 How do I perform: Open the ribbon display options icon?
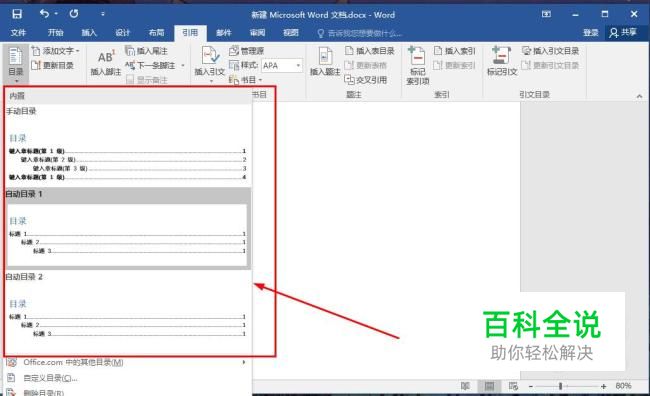point(546,14)
